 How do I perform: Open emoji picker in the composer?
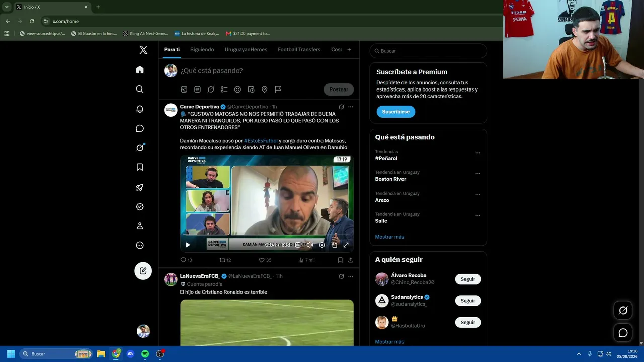237,89
